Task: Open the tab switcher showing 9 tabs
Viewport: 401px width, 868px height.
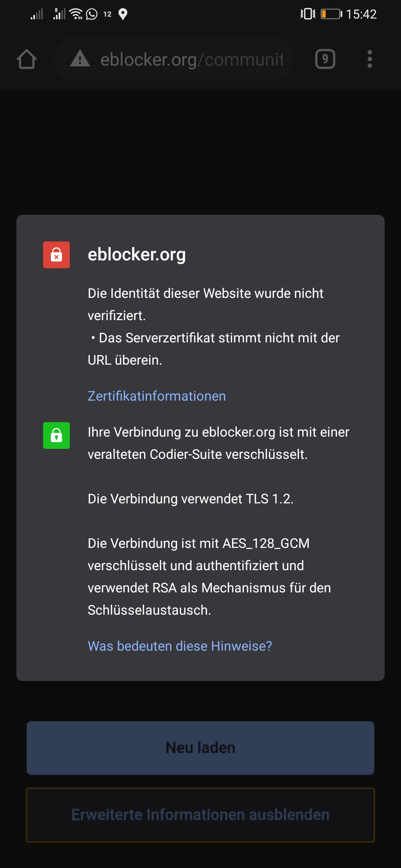Action: [325, 59]
